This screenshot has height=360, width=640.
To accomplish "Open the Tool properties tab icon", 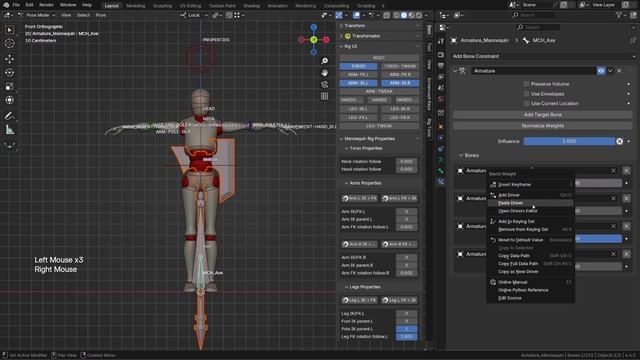I will (441, 41).
